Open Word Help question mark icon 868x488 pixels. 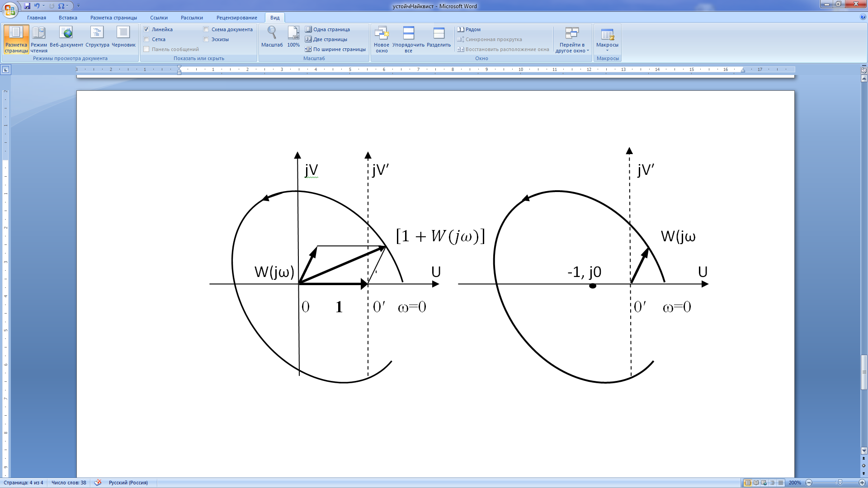[863, 17]
